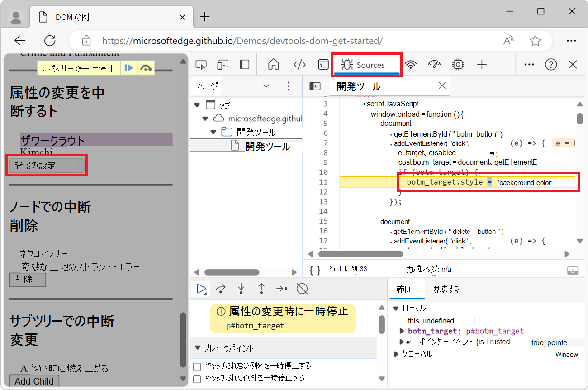Toggle device emulation icon

223,65
